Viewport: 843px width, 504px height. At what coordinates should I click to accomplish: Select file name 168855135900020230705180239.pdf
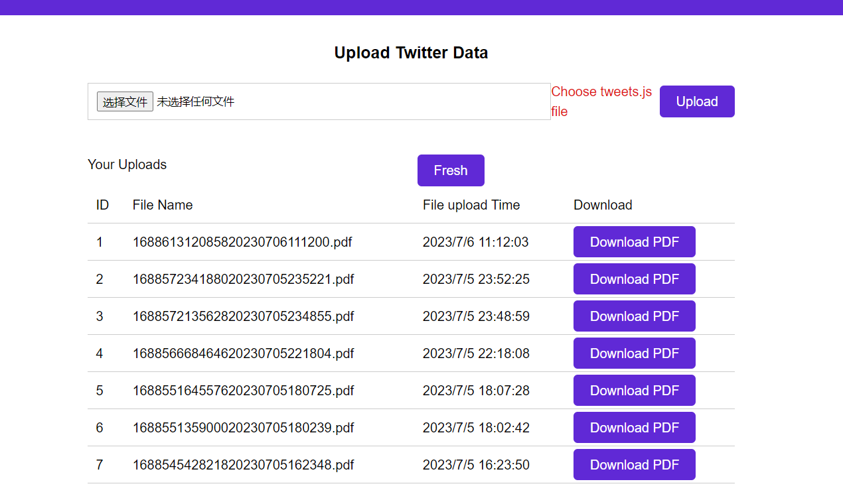point(244,428)
